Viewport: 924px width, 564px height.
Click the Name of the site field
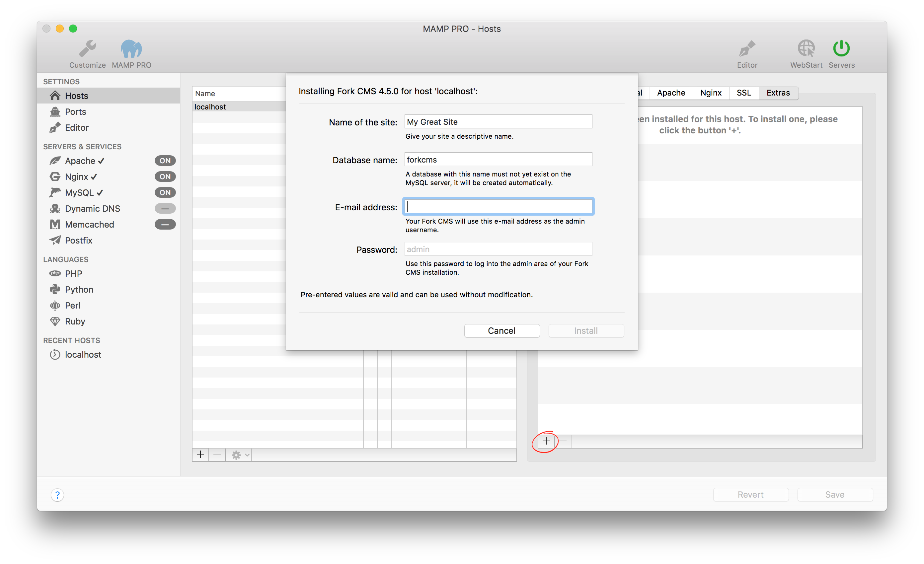[x=499, y=122]
